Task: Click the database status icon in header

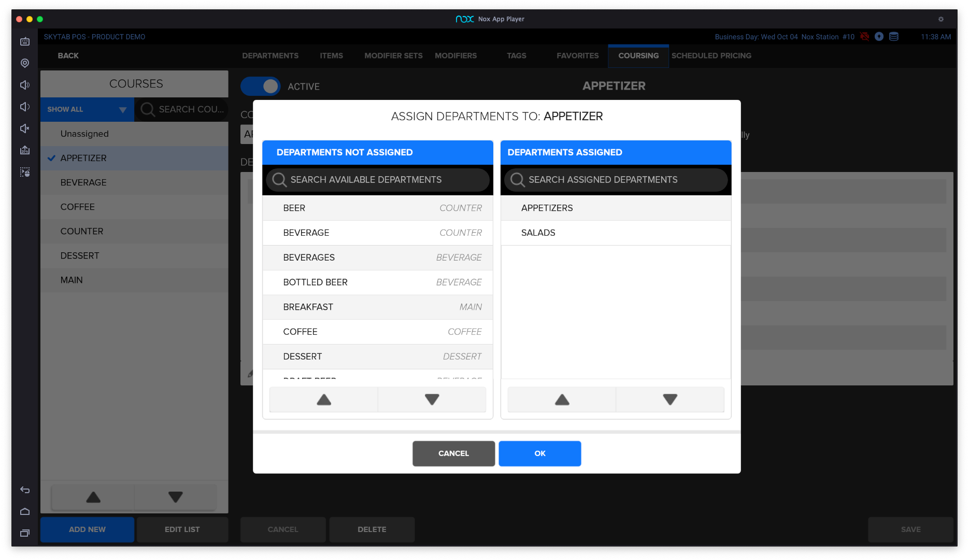Action: click(894, 37)
